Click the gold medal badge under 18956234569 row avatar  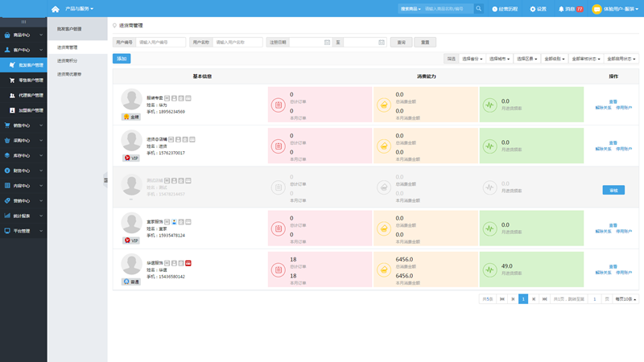131,117
